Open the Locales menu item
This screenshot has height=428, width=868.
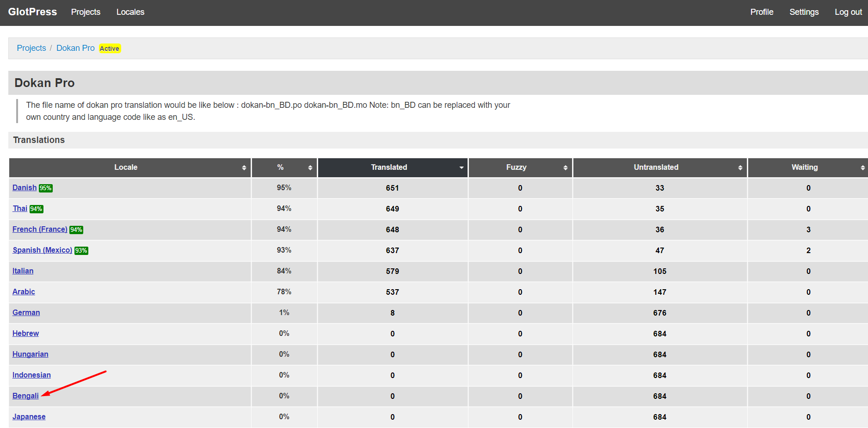pos(130,12)
